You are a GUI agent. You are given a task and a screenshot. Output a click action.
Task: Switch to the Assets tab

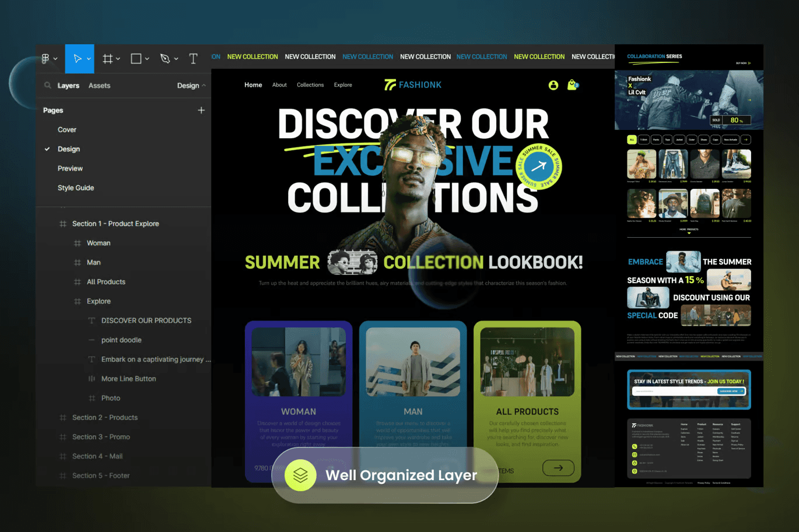point(99,86)
